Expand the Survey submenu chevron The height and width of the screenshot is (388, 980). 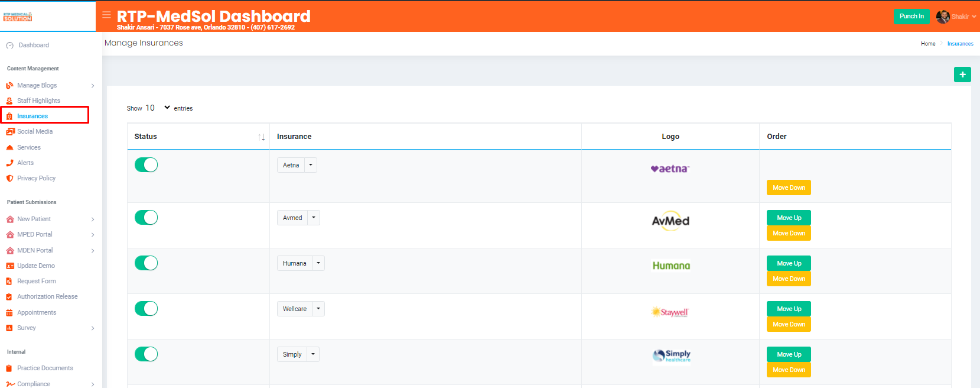93,328
